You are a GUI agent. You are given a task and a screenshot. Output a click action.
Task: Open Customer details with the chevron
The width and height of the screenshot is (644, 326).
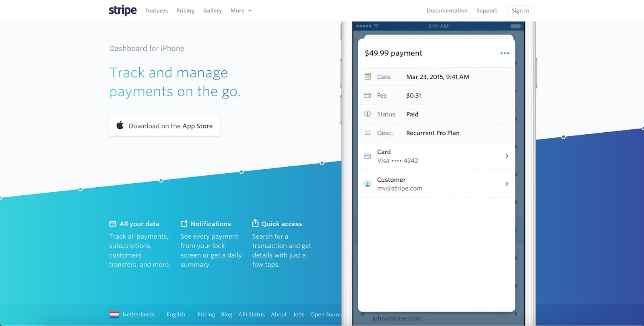coord(507,184)
